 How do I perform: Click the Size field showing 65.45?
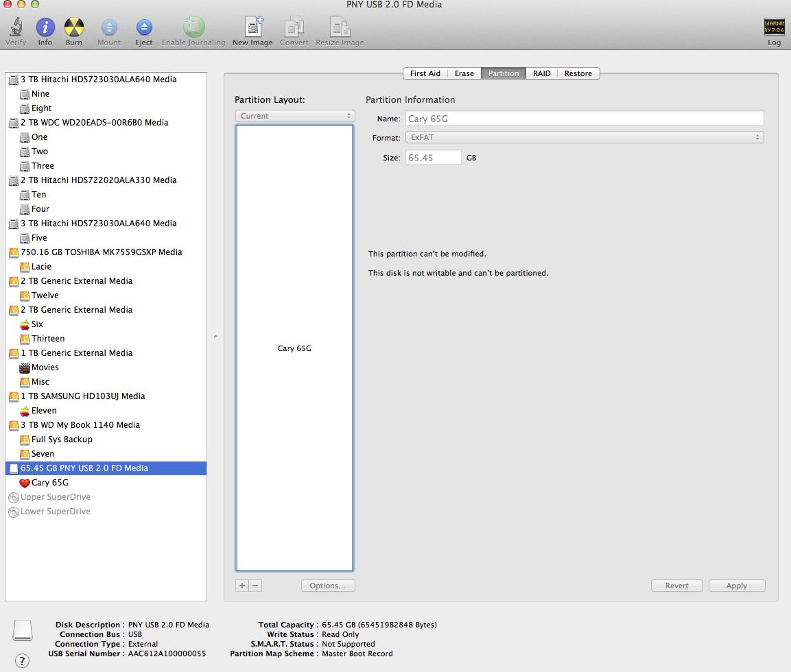tap(434, 158)
